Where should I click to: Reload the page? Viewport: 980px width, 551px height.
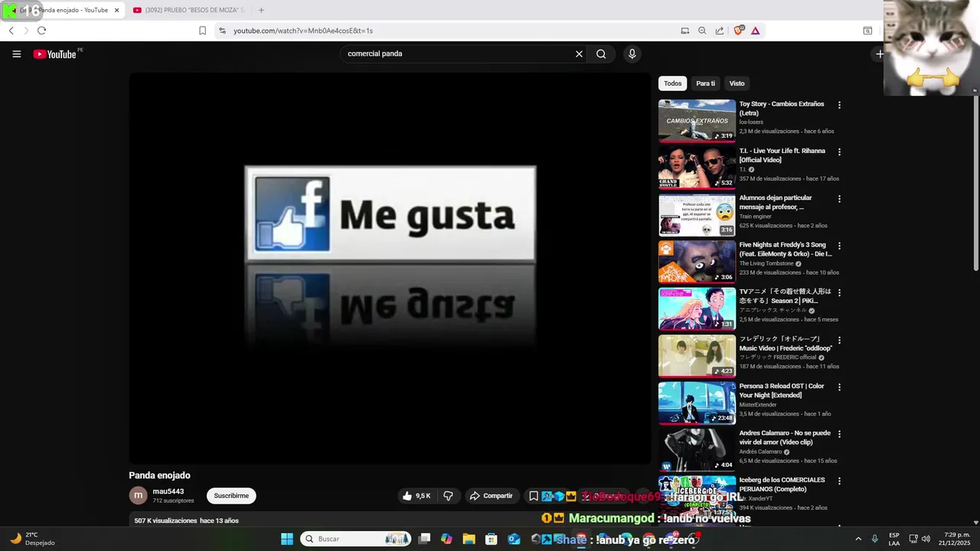[x=41, y=31]
